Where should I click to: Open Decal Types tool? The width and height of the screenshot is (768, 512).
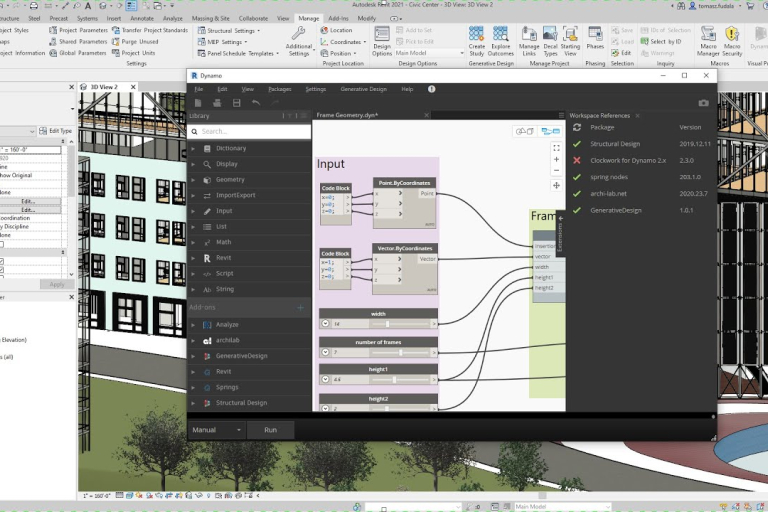[x=550, y=41]
